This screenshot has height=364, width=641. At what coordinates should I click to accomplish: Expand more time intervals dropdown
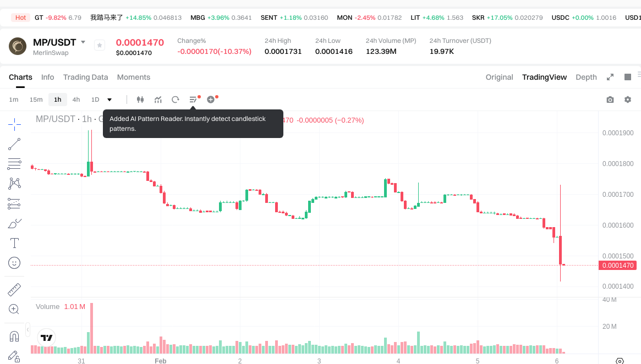109,100
